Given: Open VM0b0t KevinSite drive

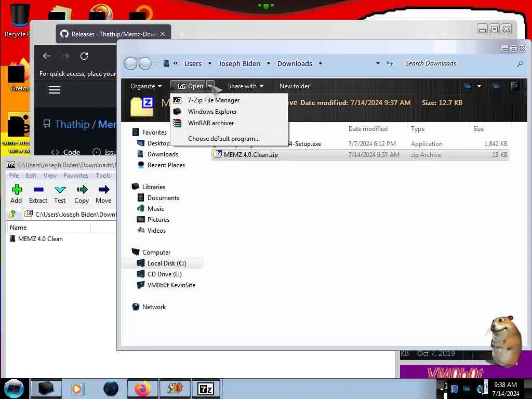Looking at the screenshot, I should [171, 285].
